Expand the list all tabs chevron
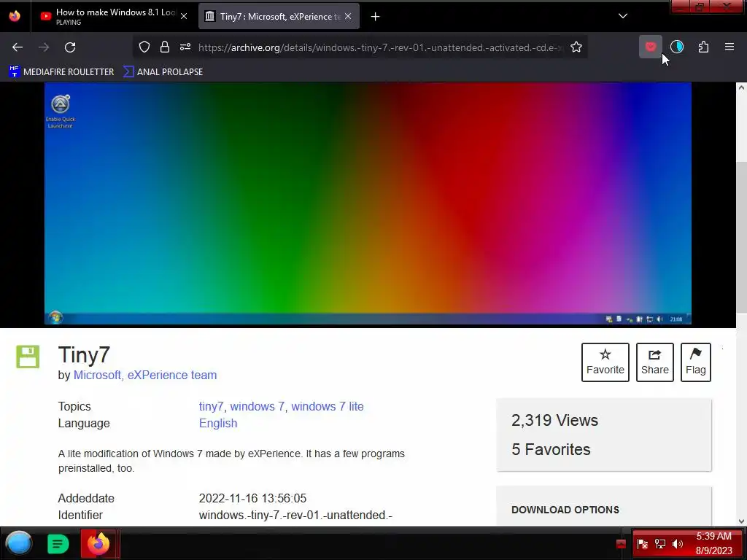The width and height of the screenshot is (747, 560). [x=623, y=16]
